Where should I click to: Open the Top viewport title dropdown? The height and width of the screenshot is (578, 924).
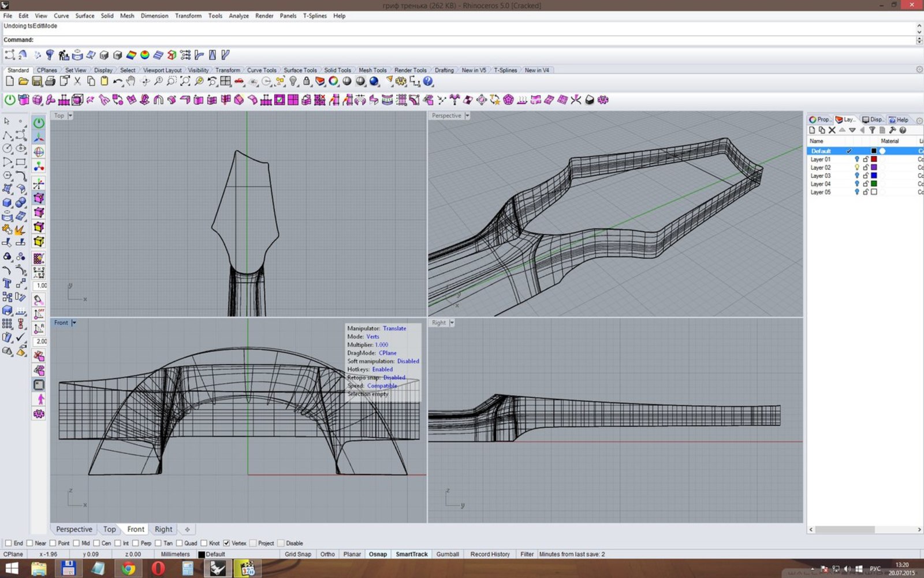pos(70,116)
